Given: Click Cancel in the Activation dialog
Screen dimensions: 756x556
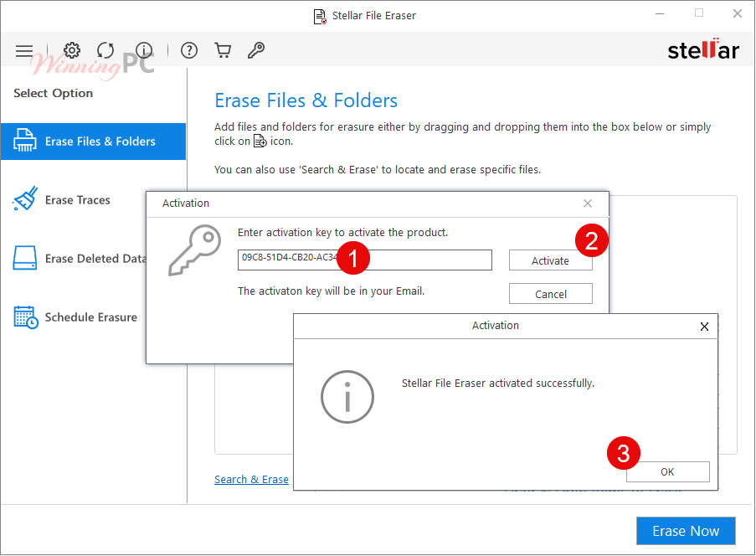Looking at the screenshot, I should [x=551, y=294].
